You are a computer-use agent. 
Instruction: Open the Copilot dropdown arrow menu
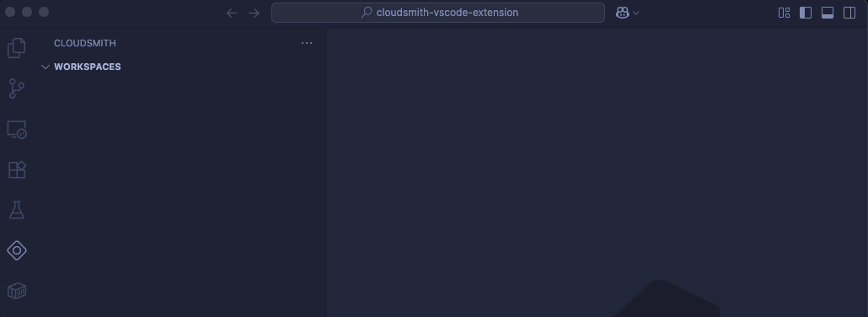pos(635,13)
